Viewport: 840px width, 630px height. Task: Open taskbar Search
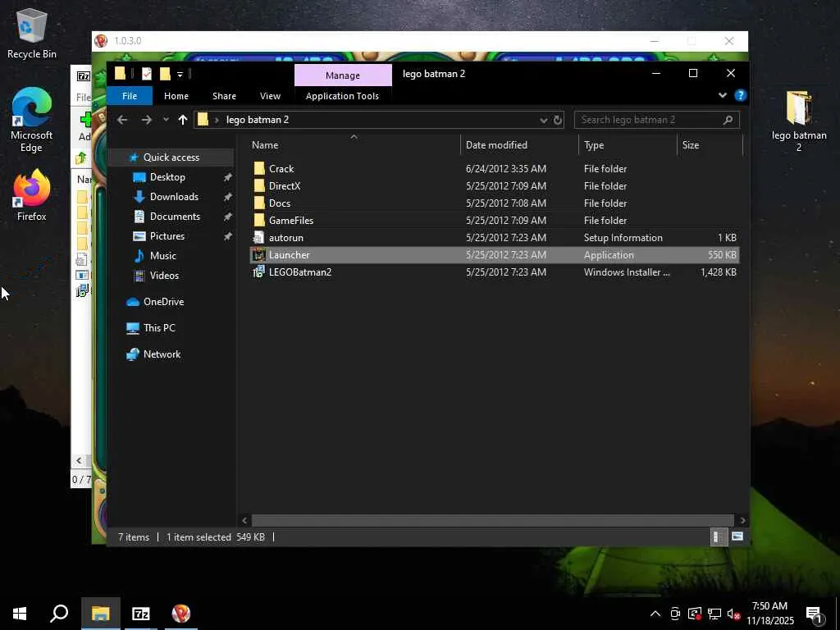(59, 614)
